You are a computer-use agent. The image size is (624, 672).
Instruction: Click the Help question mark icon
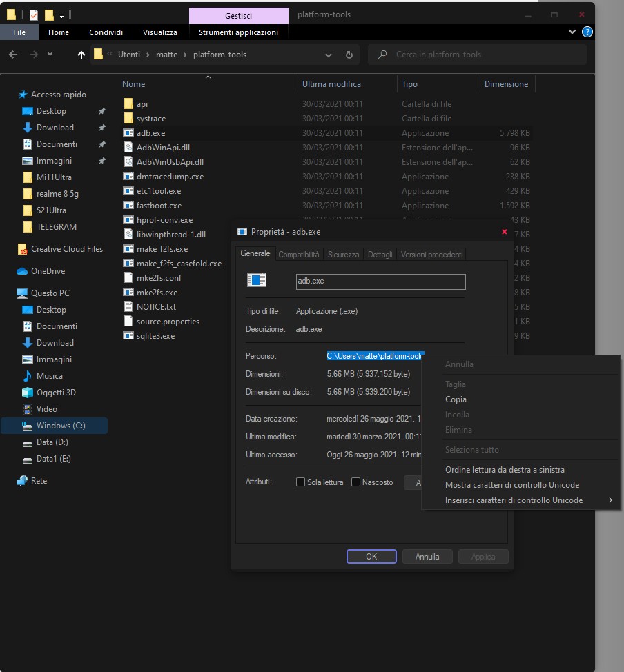click(x=587, y=32)
